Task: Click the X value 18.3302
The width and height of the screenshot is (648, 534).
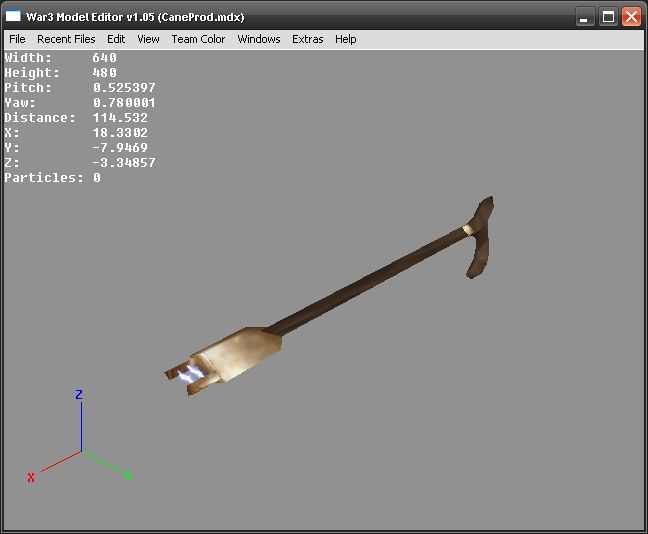Action: pos(120,133)
